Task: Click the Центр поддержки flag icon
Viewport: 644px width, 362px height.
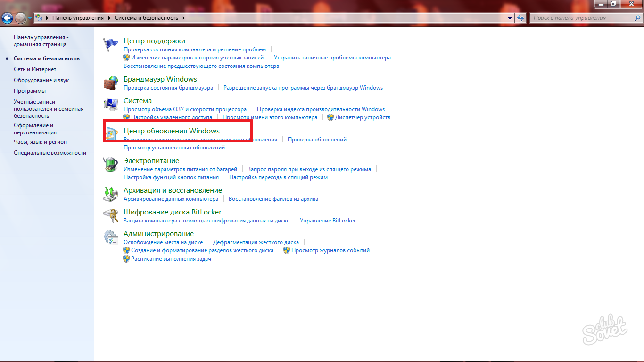Action: coord(111,45)
